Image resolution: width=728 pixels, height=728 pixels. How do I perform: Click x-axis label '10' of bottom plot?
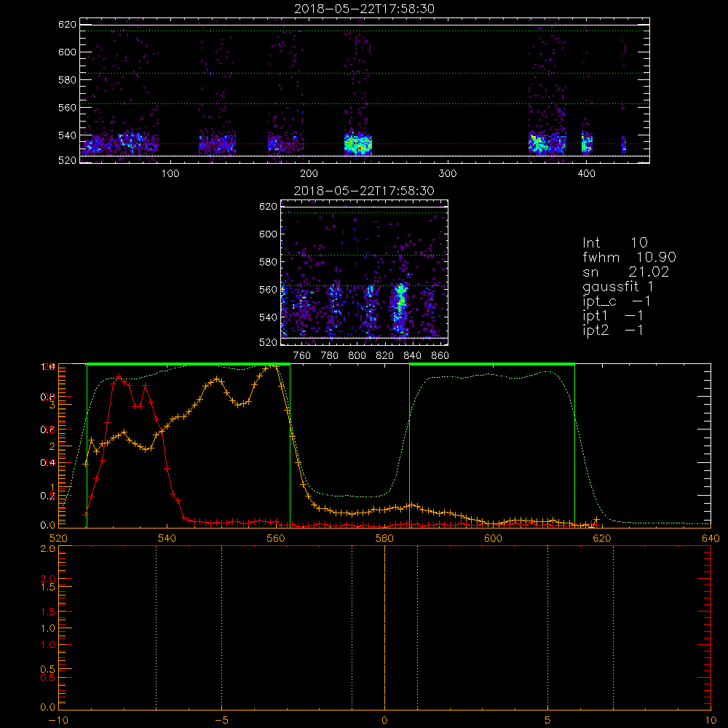pos(711,721)
